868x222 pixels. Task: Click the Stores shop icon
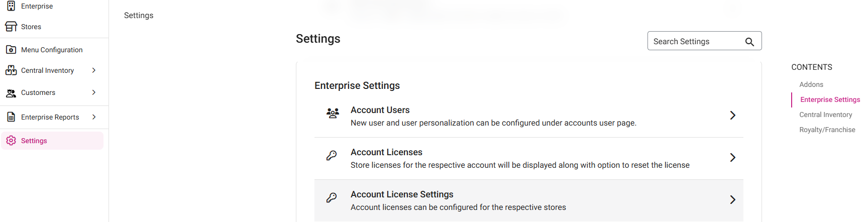11,27
